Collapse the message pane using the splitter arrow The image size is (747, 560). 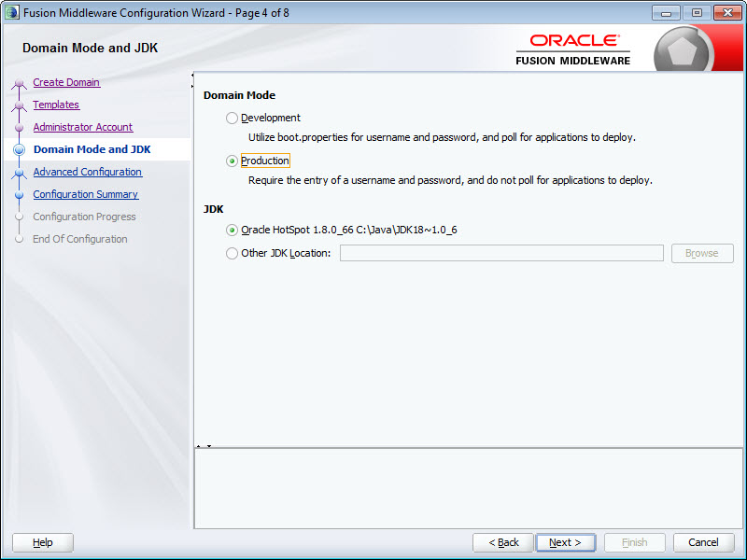click(209, 446)
